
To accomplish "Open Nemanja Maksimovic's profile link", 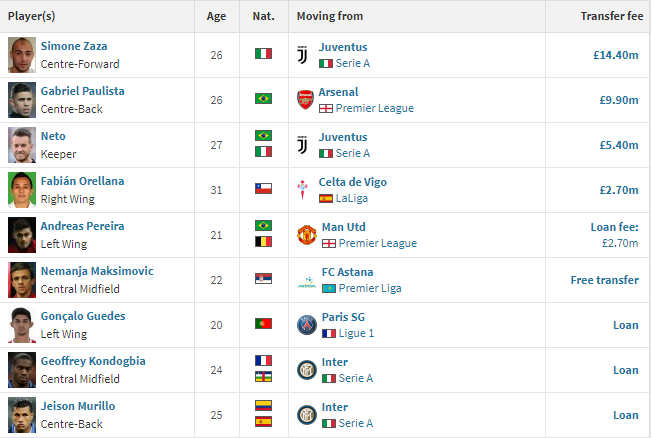I will click(x=96, y=271).
